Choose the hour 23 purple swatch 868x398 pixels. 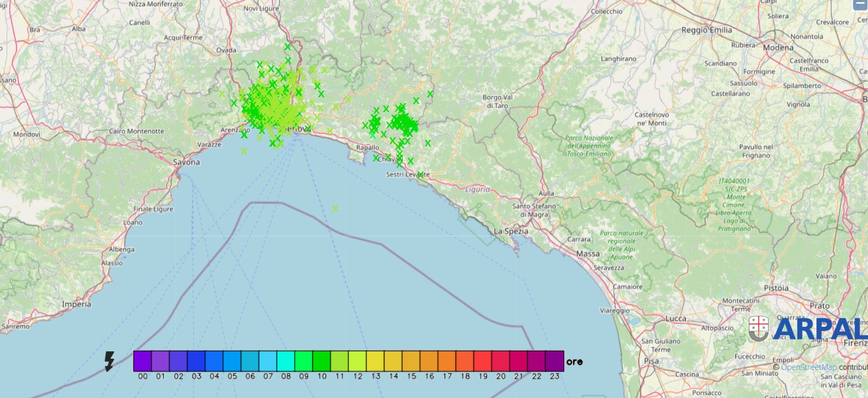point(554,361)
